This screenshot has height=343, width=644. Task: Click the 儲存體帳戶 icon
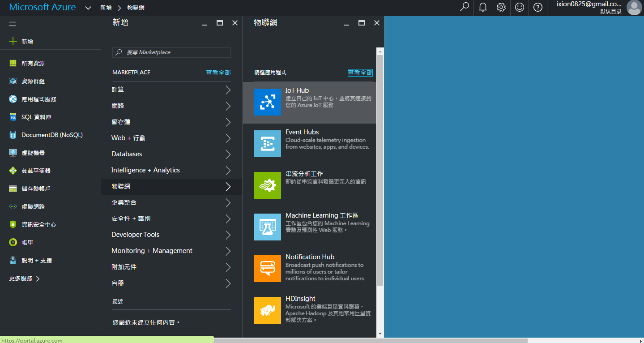(x=13, y=189)
